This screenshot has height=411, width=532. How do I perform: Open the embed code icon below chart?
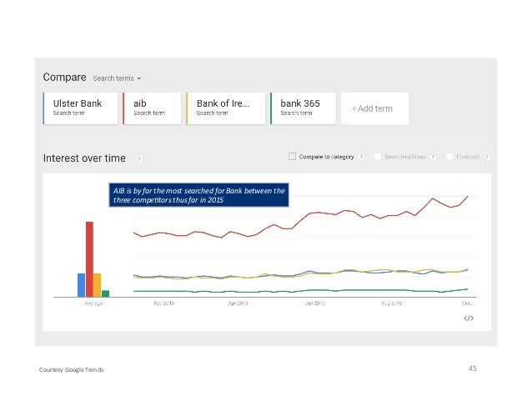(x=468, y=318)
